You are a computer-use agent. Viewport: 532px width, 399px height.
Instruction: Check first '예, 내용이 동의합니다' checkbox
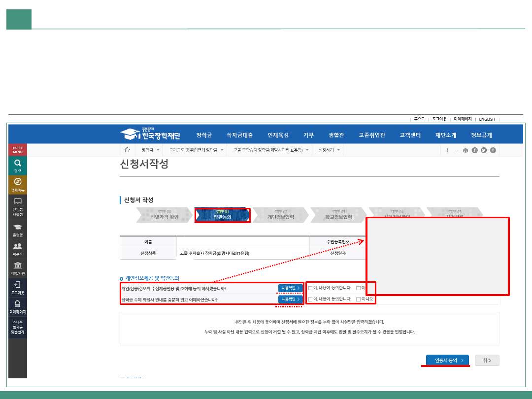tap(310, 288)
